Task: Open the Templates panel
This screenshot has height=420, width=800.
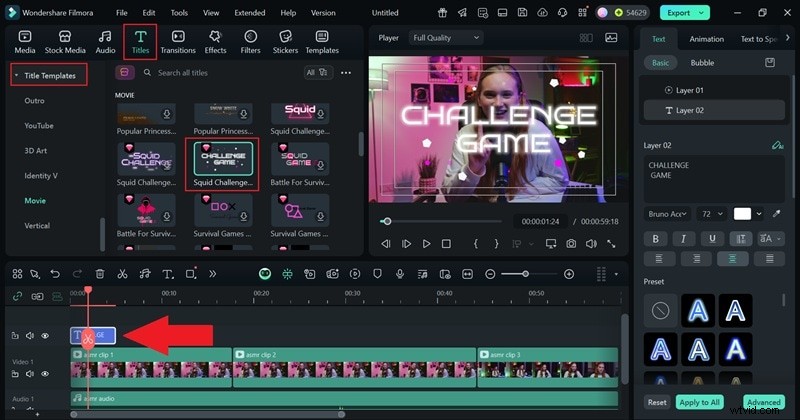Action: (322, 42)
